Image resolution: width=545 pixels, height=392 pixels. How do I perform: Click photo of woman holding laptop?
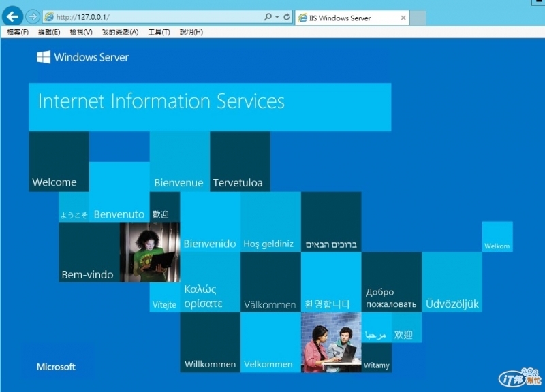[150, 252]
